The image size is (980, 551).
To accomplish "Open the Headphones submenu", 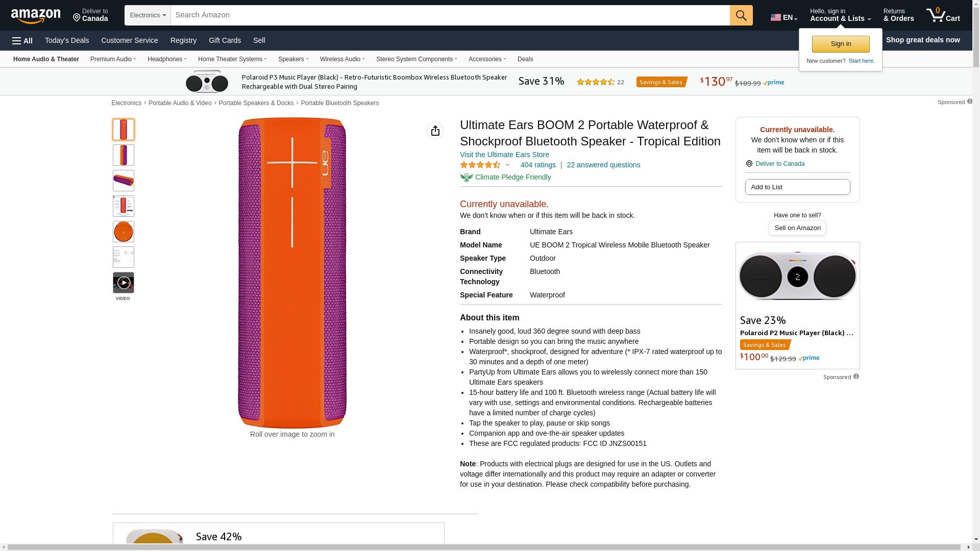I will click(167, 59).
